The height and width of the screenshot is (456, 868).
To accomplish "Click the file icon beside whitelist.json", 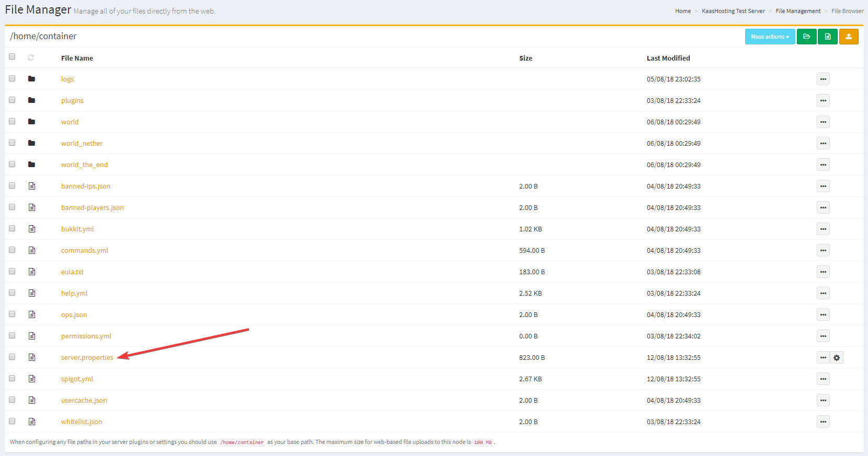I will [32, 422].
